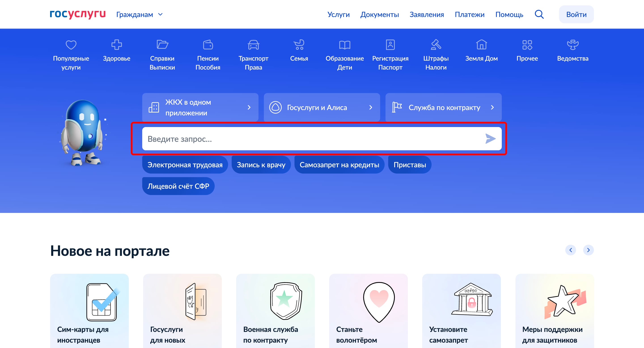
Task: Open the Сим-карты для иностранцев card
Action: pyautogui.click(x=89, y=311)
